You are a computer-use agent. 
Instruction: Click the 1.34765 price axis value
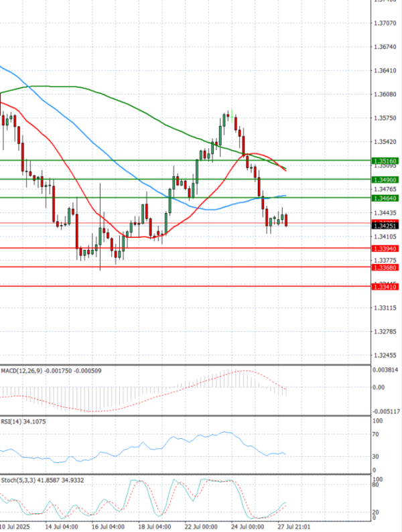click(385, 189)
